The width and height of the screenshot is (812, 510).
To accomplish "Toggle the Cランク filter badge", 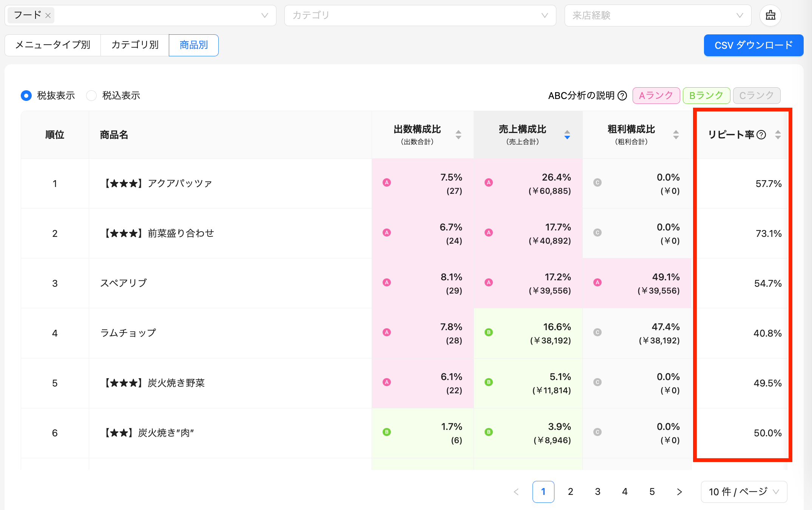I will click(x=756, y=96).
